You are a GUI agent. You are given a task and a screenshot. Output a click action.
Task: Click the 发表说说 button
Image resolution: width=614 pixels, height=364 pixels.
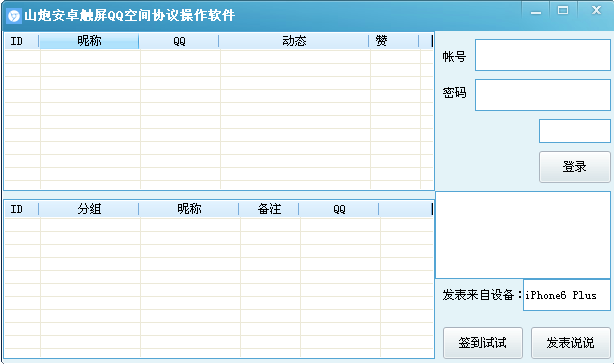point(571,343)
